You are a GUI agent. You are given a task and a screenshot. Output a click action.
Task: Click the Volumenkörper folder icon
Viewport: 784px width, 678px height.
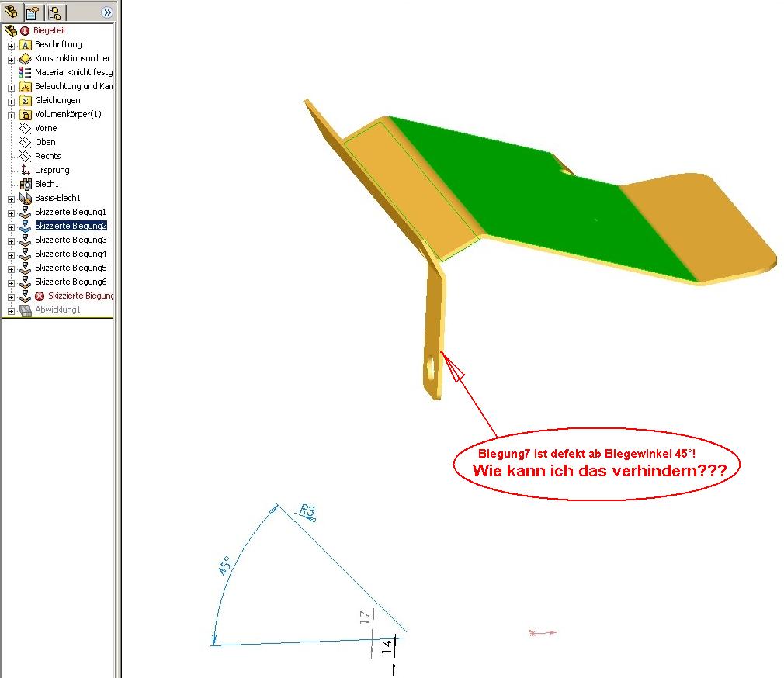25,115
